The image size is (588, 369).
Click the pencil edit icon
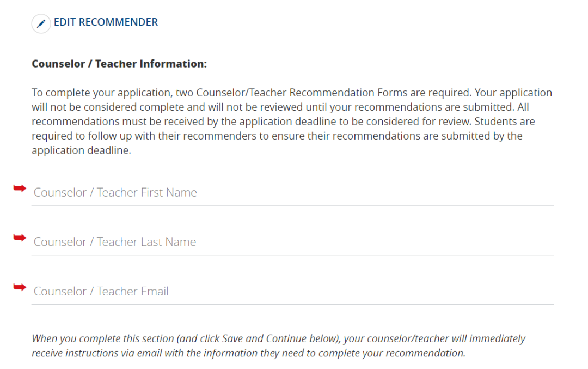[41, 23]
